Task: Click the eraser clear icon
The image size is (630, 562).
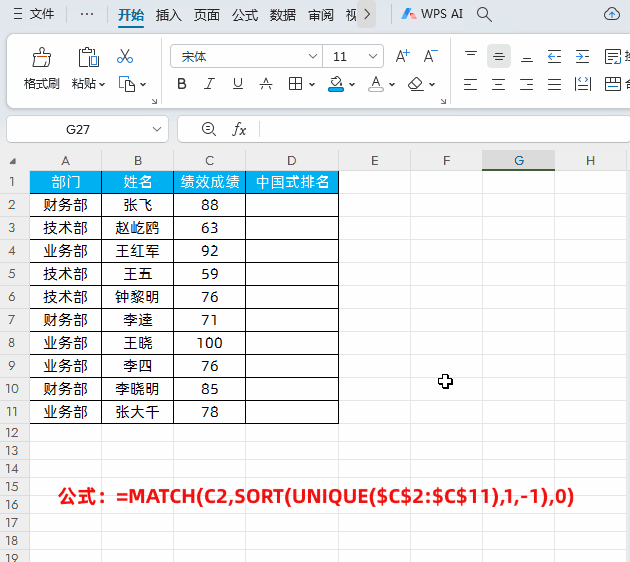Action: click(416, 84)
